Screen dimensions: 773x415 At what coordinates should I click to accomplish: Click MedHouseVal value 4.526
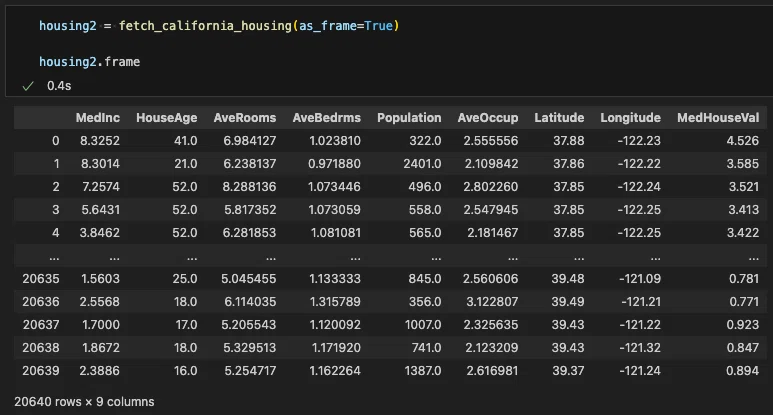pos(742,140)
